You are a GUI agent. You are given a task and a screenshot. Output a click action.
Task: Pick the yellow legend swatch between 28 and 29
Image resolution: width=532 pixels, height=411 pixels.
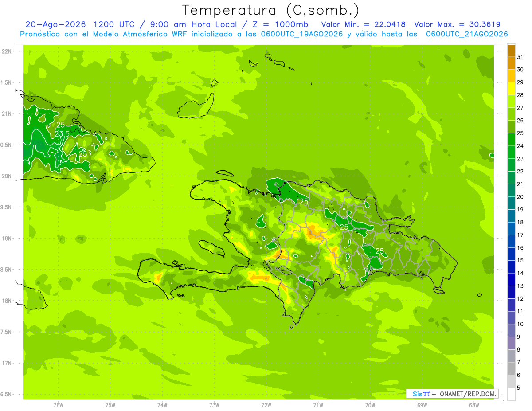(511, 88)
